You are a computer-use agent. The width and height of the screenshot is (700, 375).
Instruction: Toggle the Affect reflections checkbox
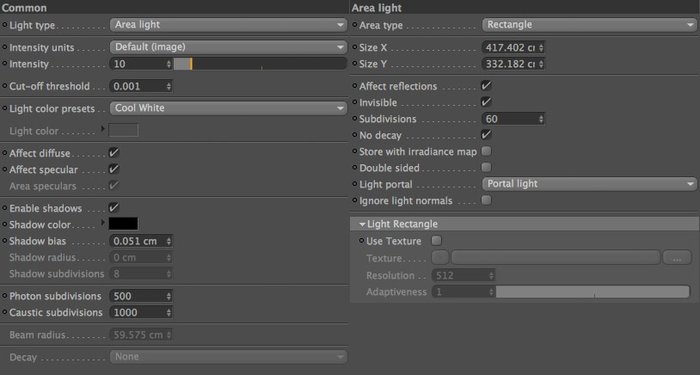pos(486,85)
